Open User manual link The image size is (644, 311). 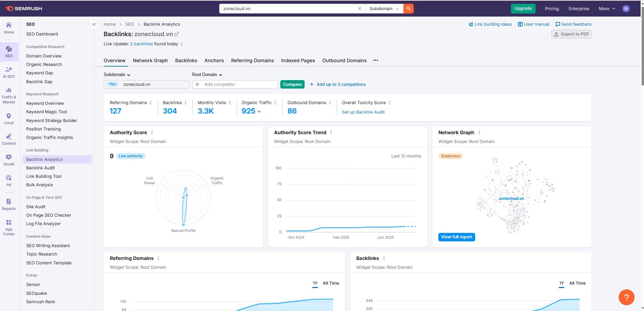(534, 24)
